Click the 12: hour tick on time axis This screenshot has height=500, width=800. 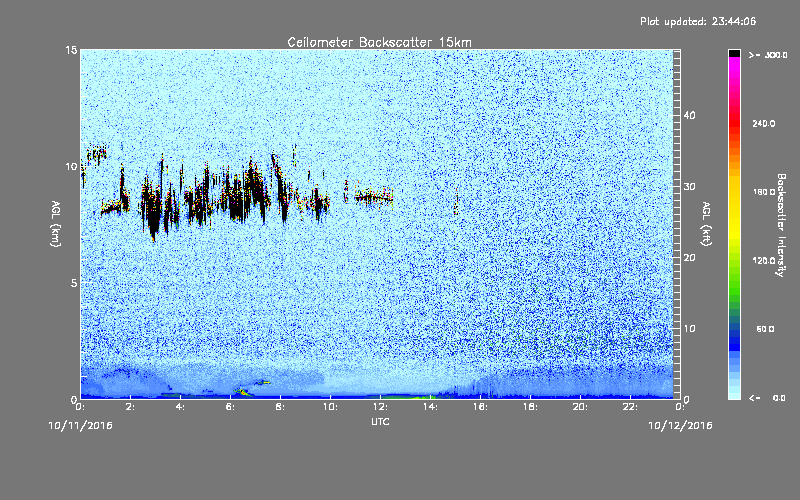coord(380,407)
